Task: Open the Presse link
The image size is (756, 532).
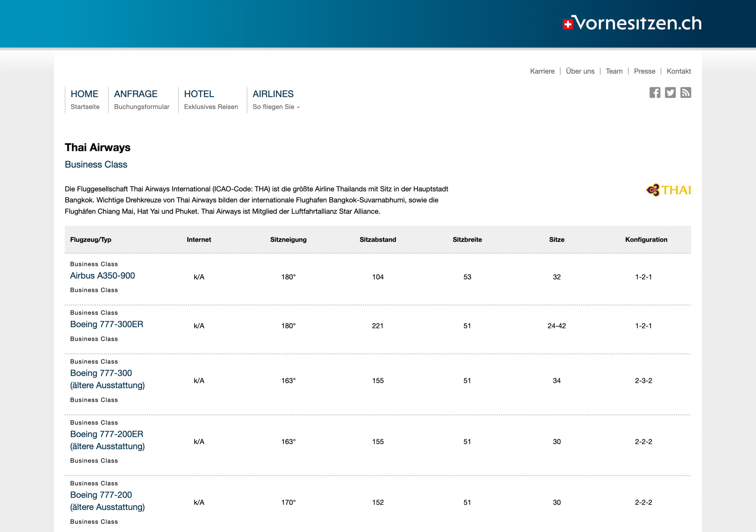Action: pos(644,71)
